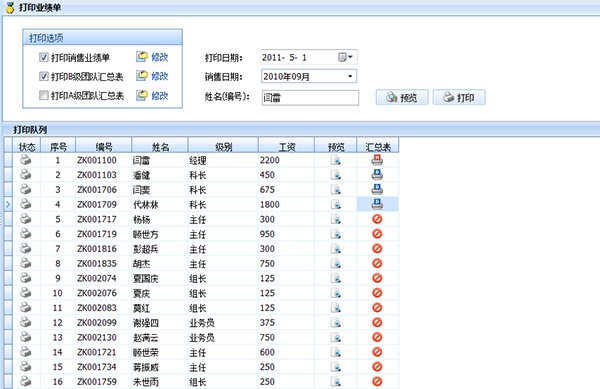
Task: Expand the 销售日期 2010年09月 combo box
Action: 350,76
